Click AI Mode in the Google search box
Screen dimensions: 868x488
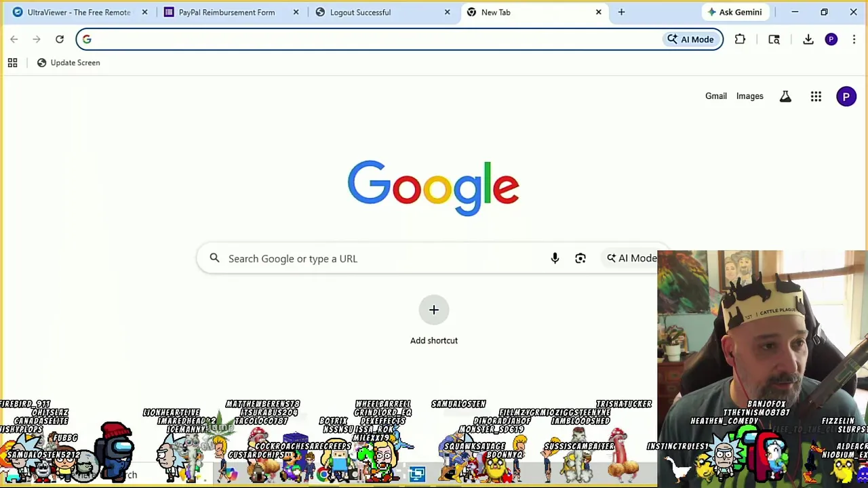(631, 258)
